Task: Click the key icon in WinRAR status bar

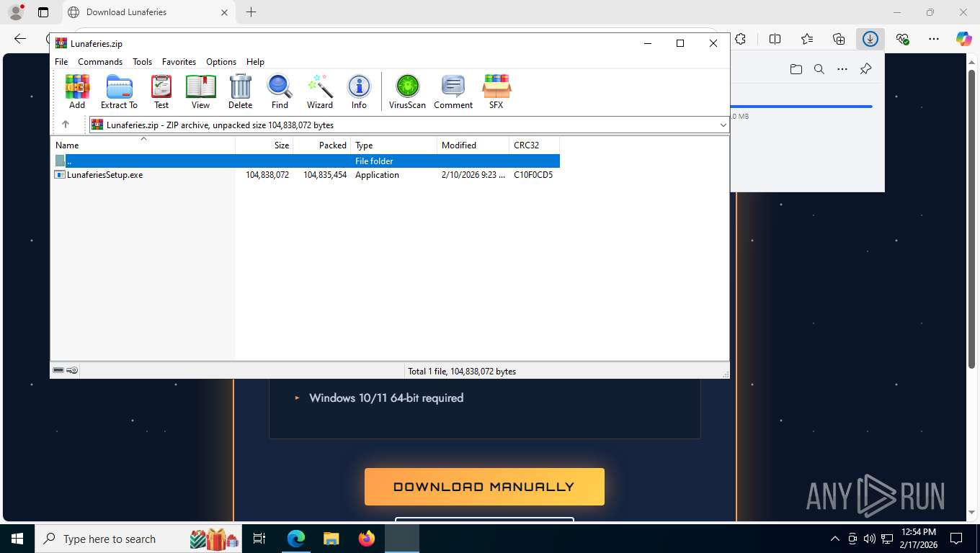Action: [x=72, y=370]
